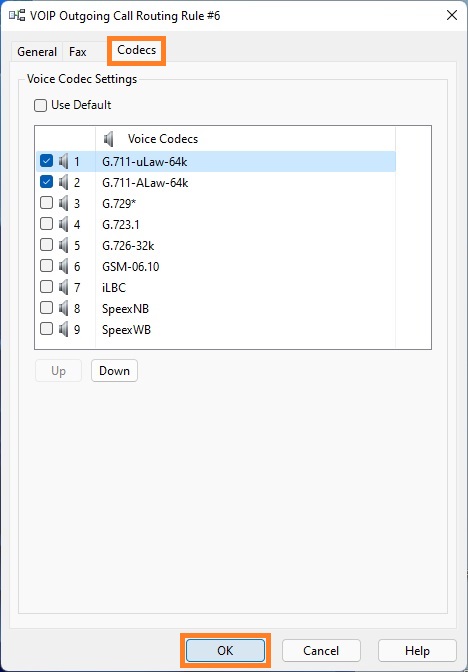Confirm settings with the OK button

pyautogui.click(x=225, y=651)
